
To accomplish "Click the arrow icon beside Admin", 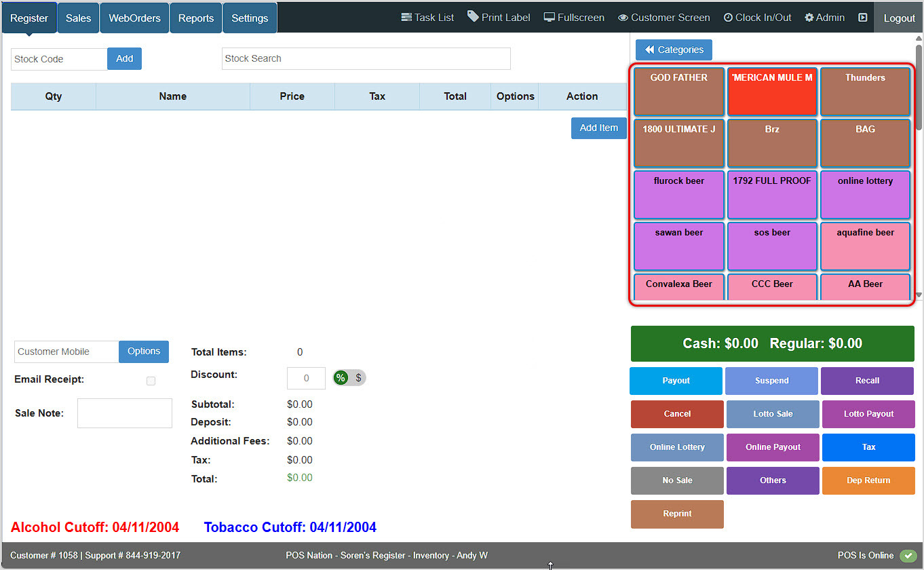I will tap(862, 17).
